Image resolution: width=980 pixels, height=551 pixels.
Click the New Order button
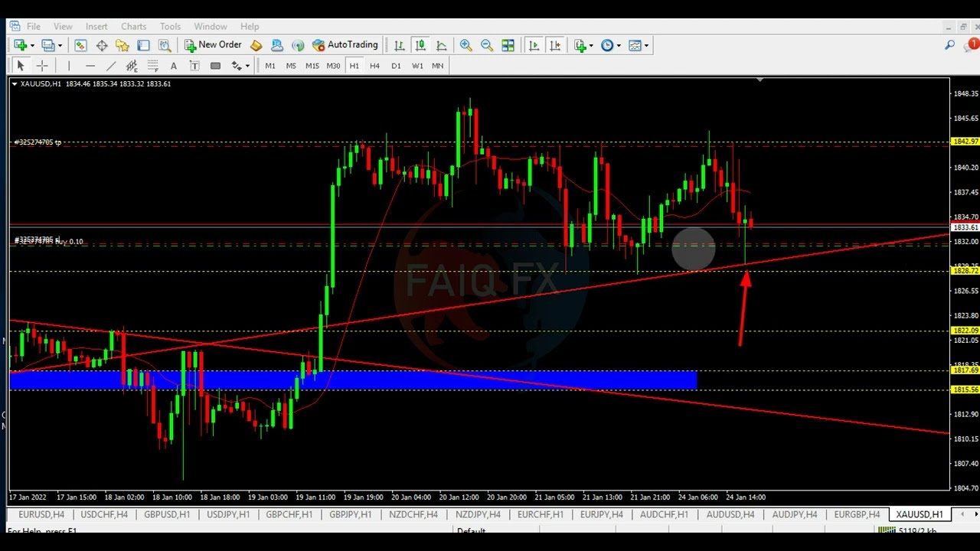pyautogui.click(x=213, y=45)
